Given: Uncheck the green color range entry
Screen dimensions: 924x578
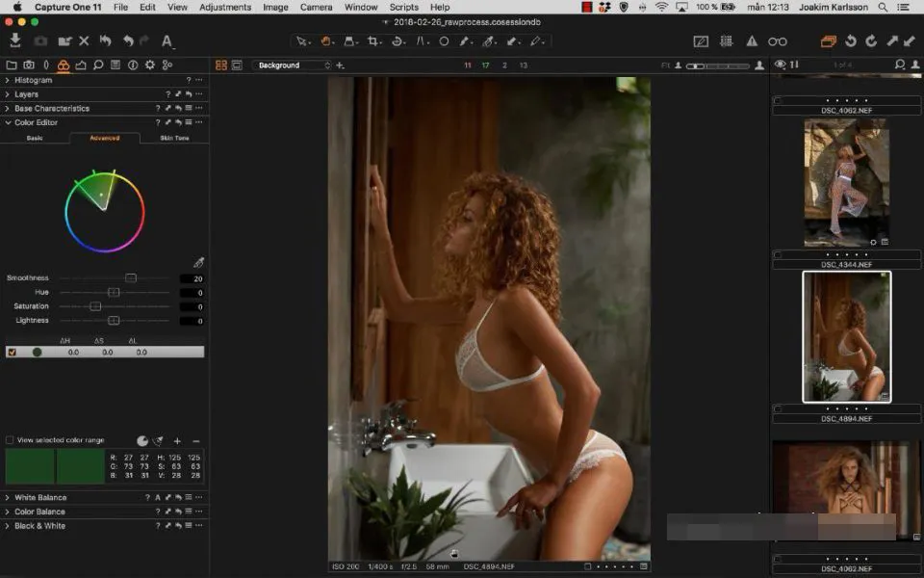Looking at the screenshot, I should 12,353.
